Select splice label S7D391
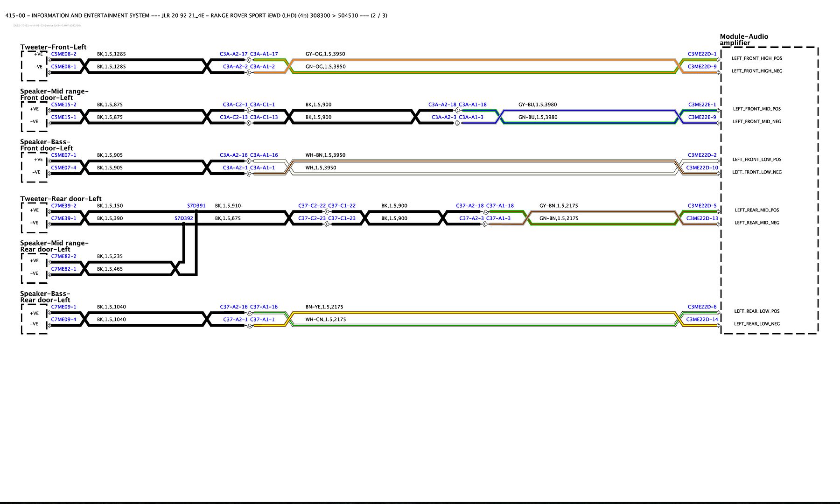The image size is (840, 504). point(196,205)
